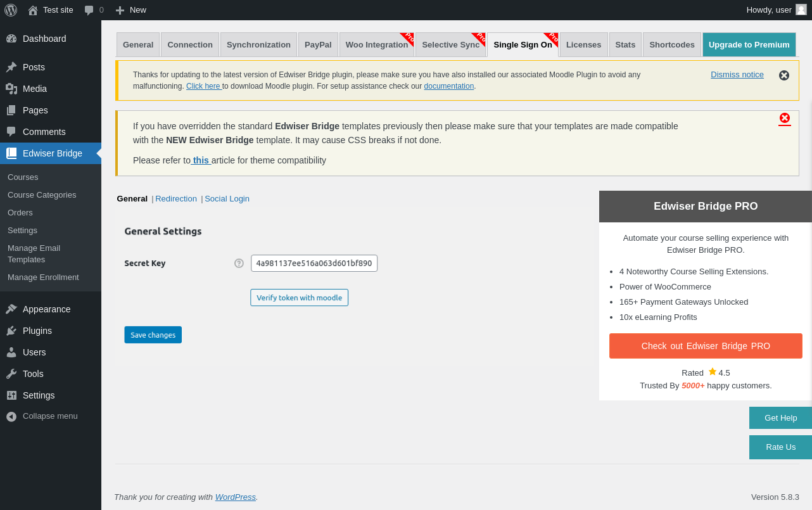Open Orders submenu item
Viewport: 812px width, 510px height.
(20, 213)
